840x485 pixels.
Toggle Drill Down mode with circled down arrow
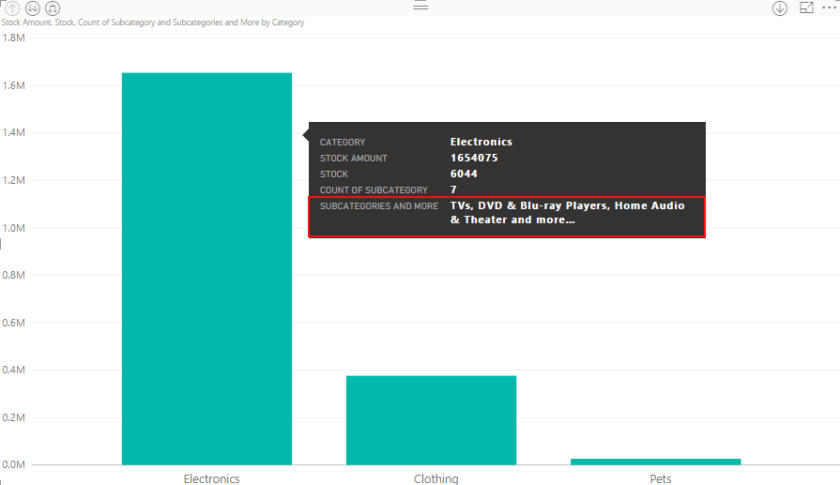point(780,8)
